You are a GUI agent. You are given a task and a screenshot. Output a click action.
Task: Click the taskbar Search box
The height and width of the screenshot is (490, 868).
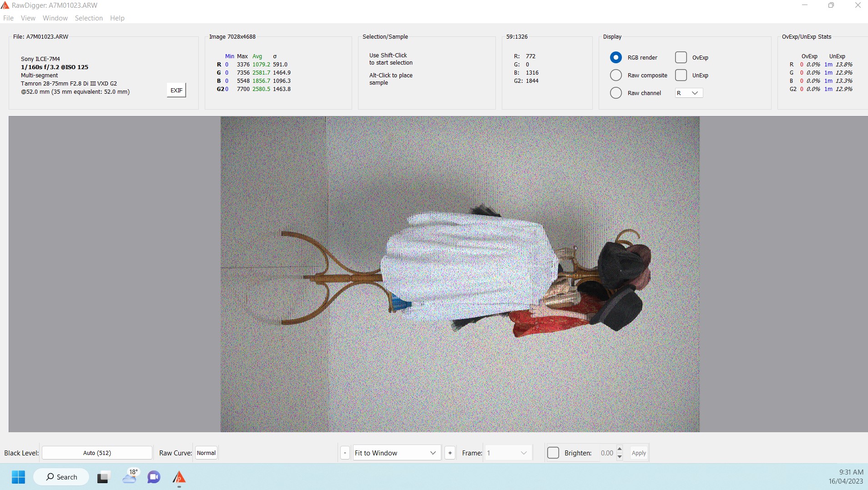tap(61, 477)
